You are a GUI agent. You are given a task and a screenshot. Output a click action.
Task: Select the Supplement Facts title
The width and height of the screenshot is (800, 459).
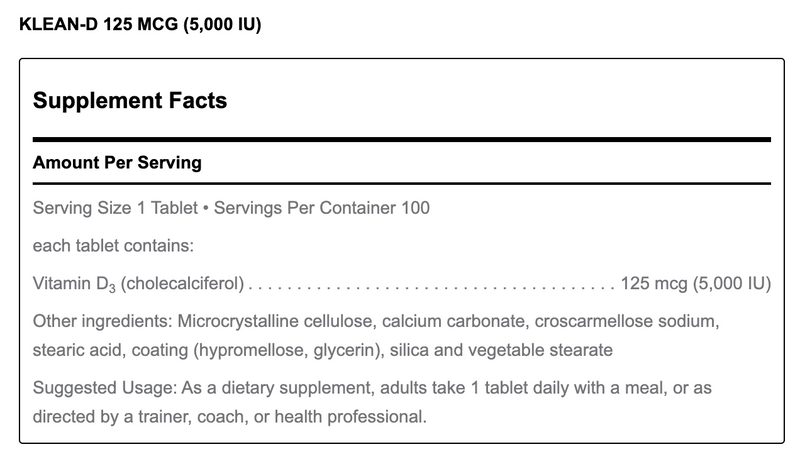[x=130, y=100]
